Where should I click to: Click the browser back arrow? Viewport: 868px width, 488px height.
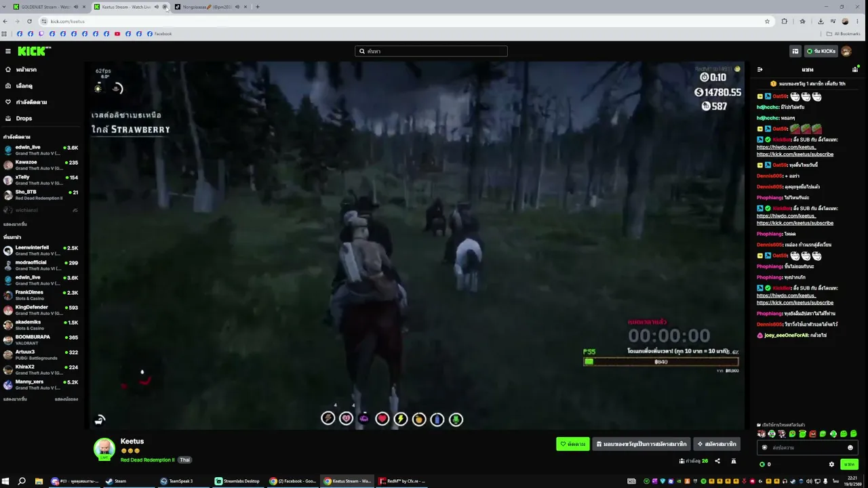point(5,21)
